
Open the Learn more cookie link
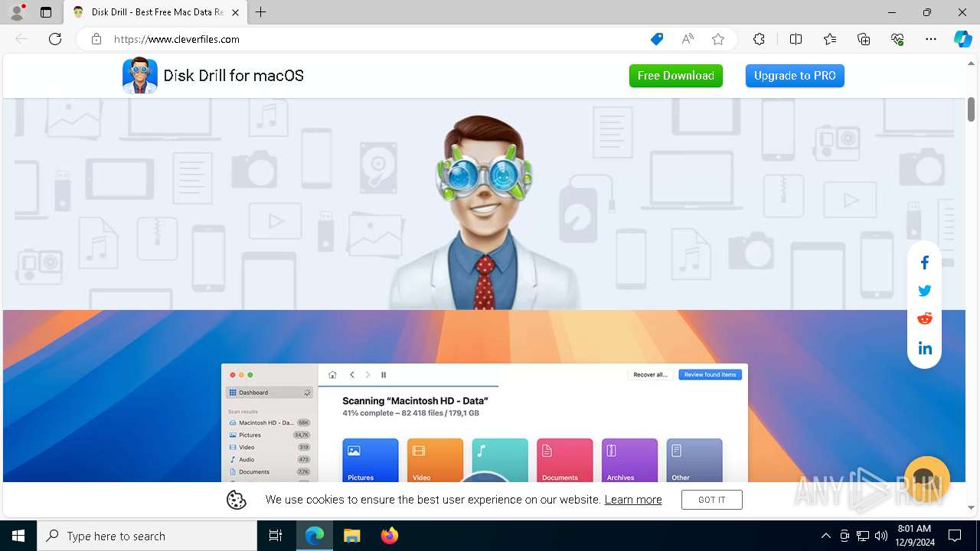click(633, 500)
